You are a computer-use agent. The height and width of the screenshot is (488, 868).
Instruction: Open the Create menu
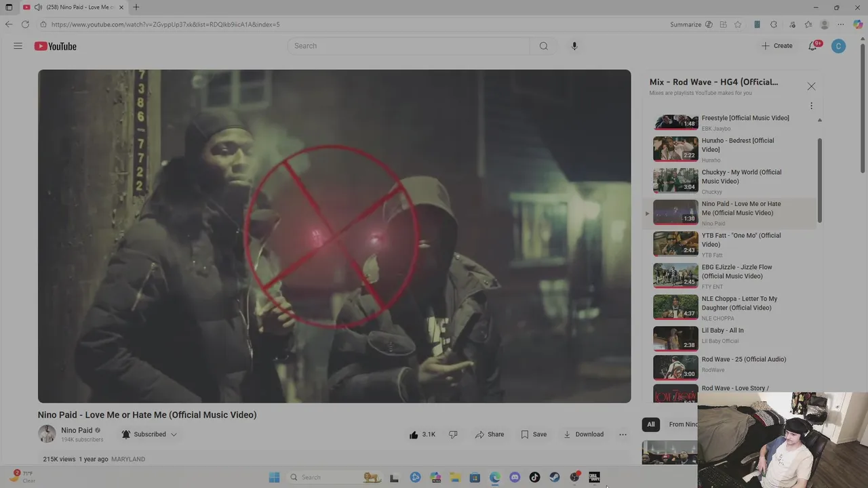coord(777,46)
